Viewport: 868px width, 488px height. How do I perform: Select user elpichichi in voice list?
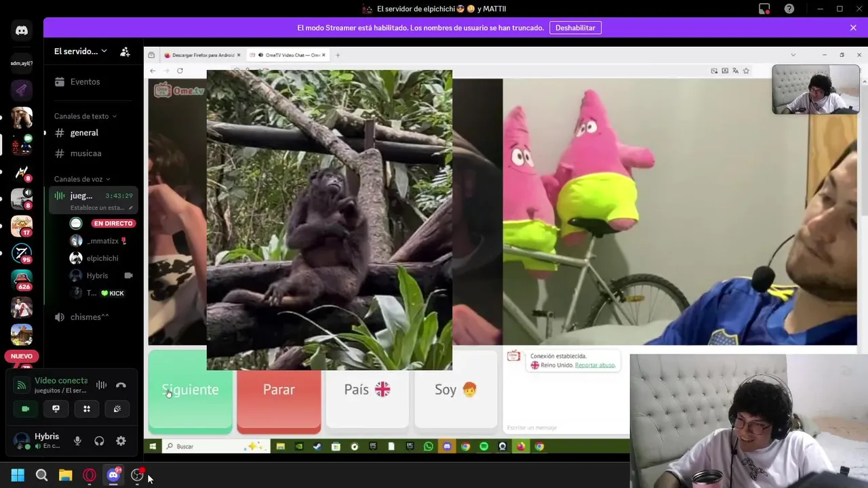coord(102,258)
